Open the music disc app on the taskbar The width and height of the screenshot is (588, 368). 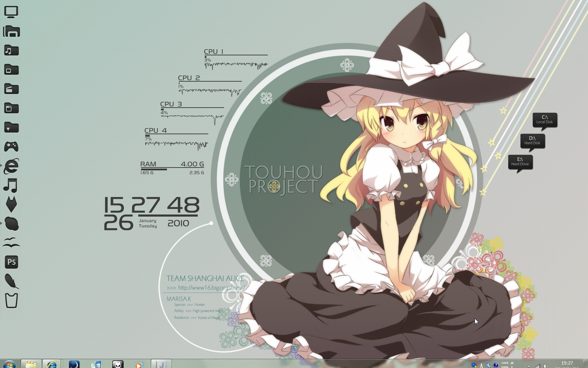click(96, 364)
